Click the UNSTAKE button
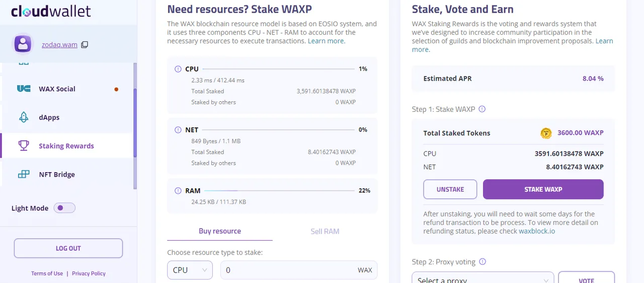Image resolution: width=644 pixels, height=283 pixels. (450, 189)
